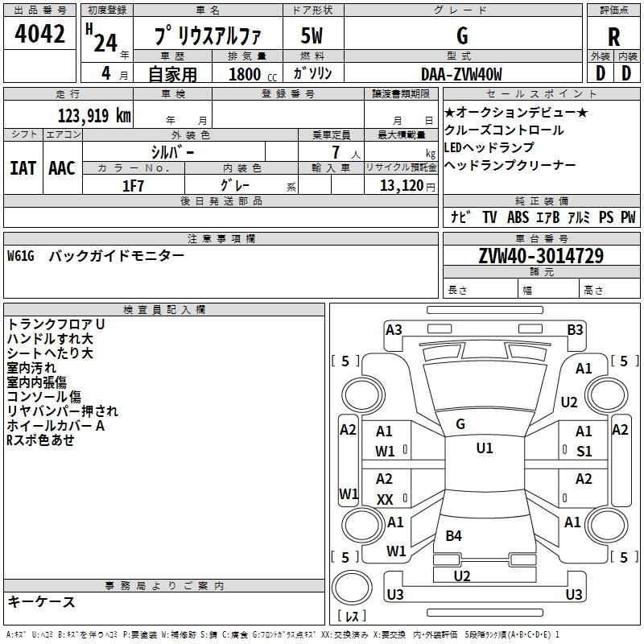Click S1 rust mark on door
644x644 pixels.
pyautogui.click(x=584, y=452)
